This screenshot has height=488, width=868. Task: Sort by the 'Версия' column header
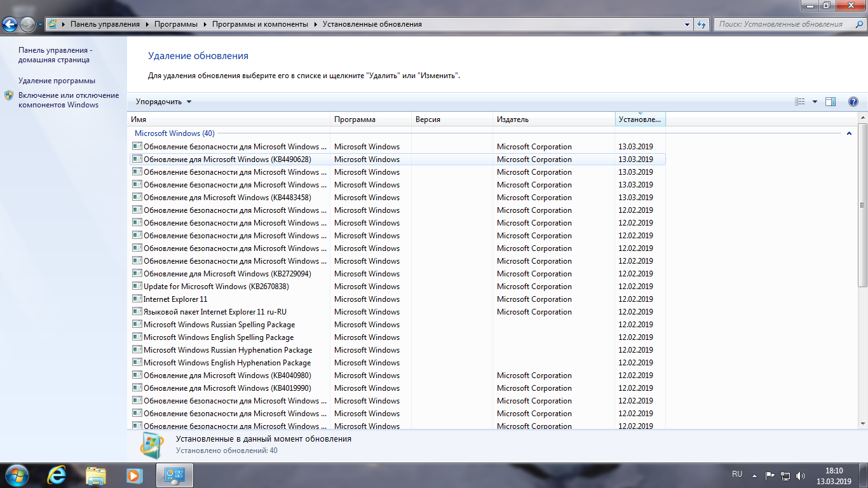pos(452,119)
